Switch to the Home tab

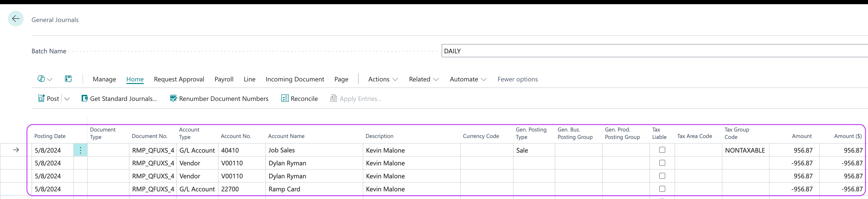[x=135, y=79]
